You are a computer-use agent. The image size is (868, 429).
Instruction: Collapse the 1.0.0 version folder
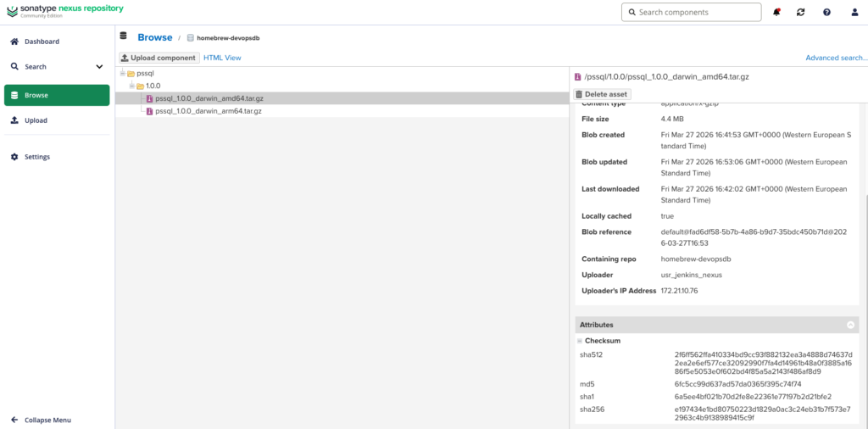point(132,86)
